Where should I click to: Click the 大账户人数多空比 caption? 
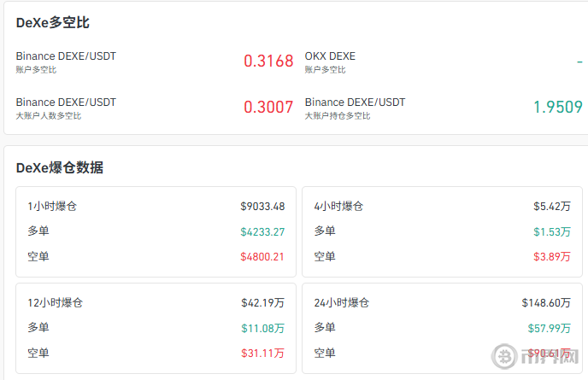(x=49, y=116)
